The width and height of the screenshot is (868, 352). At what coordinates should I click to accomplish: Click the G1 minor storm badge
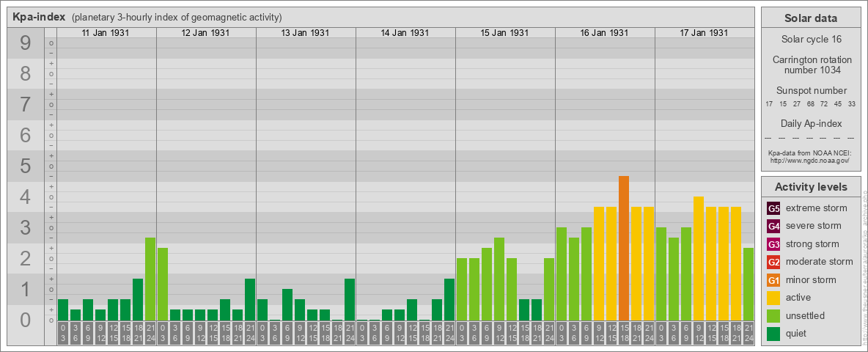773,280
